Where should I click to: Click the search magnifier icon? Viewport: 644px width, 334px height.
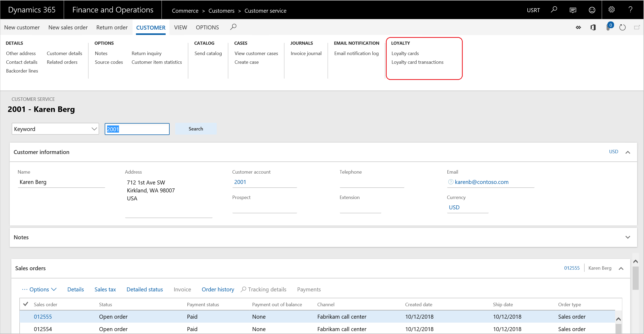pyautogui.click(x=233, y=27)
